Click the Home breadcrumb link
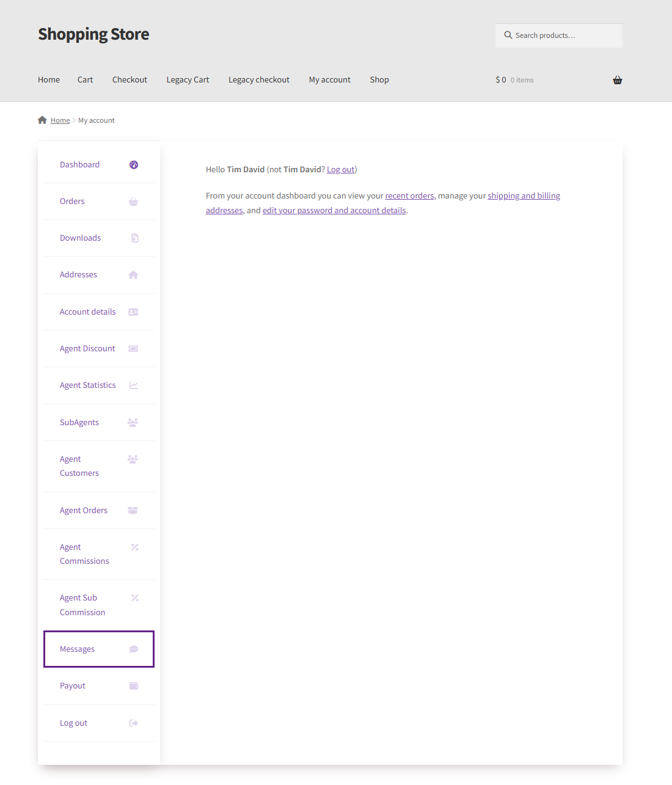 point(60,120)
